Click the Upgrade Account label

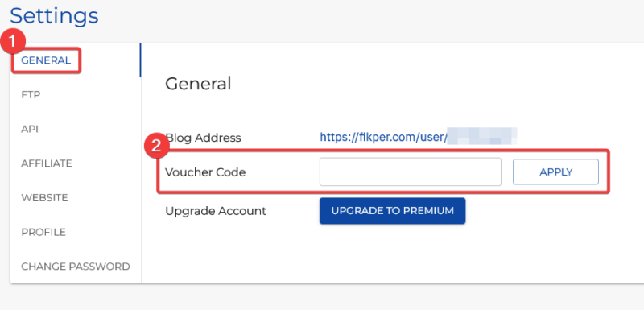point(216,211)
